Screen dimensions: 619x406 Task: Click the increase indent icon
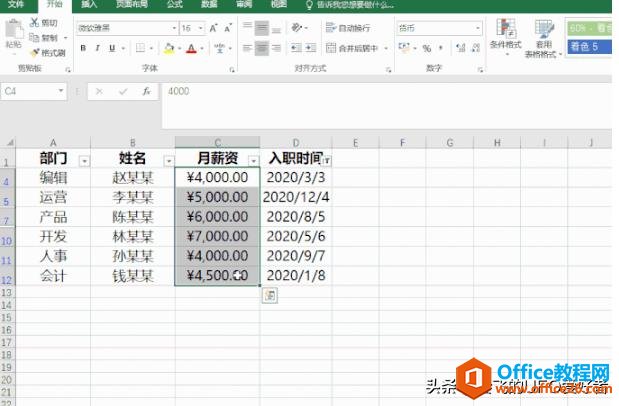[x=311, y=48]
